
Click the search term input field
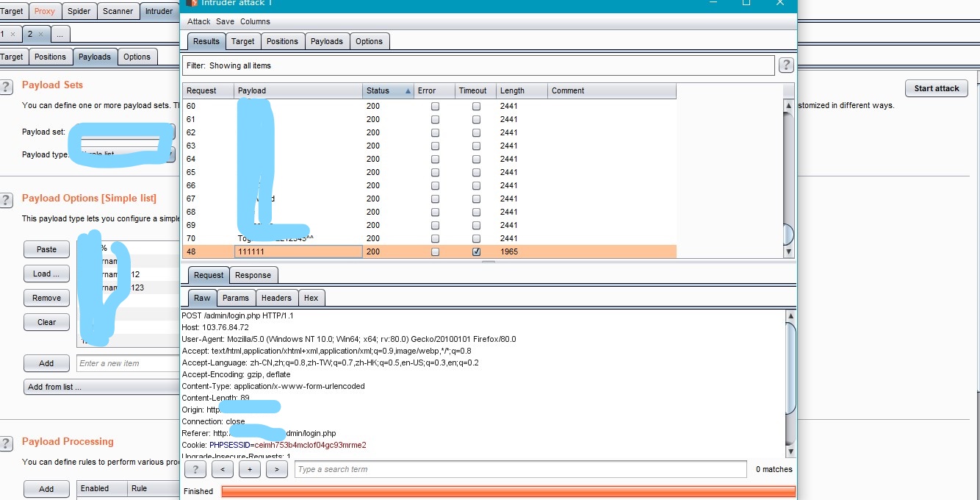521,469
